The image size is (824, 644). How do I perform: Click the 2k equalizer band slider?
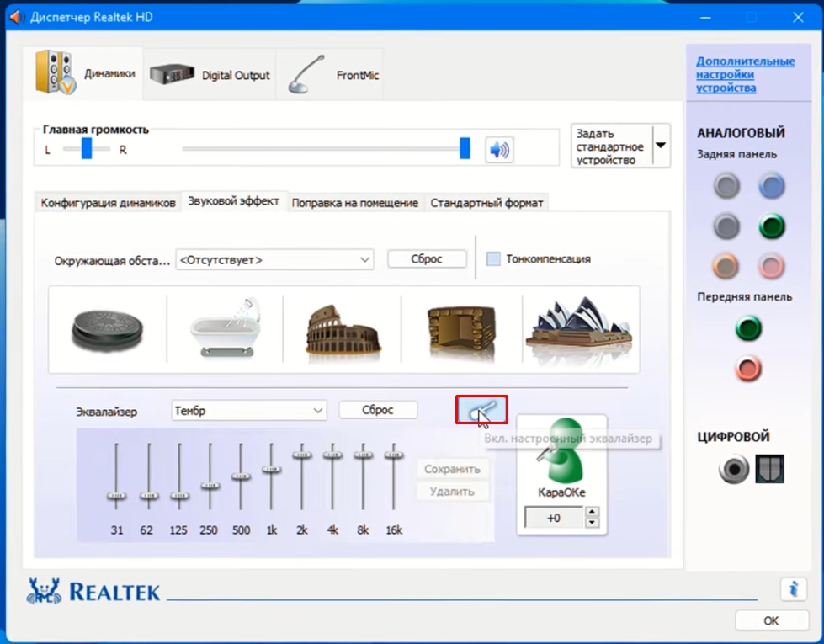click(x=301, y=476)
